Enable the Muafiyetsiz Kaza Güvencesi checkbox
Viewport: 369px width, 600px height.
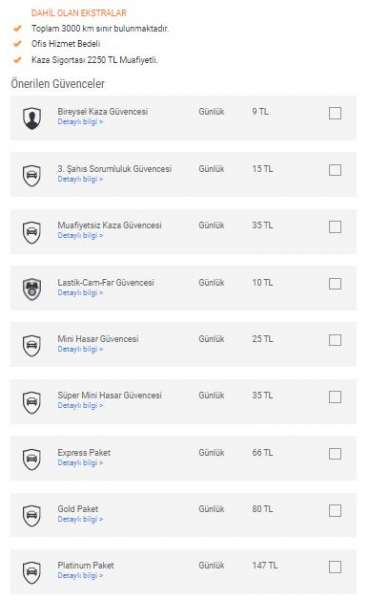[x=335, y=227]
